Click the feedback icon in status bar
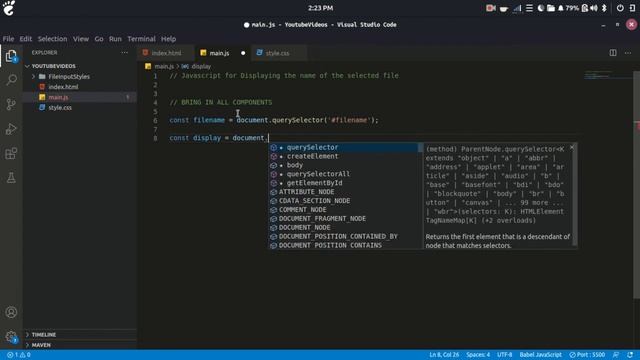 [x=616, y=355]
